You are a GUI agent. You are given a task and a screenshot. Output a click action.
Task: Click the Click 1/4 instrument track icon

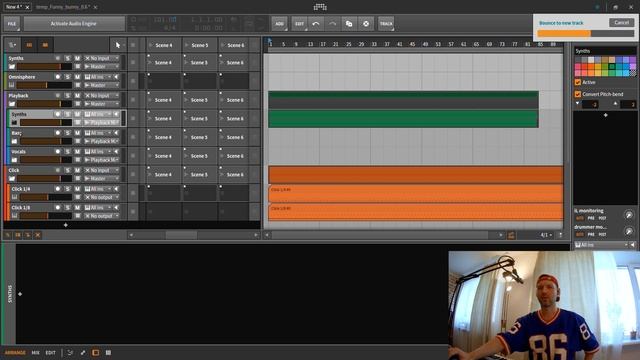pyautogui.click(x=15, y=197)
